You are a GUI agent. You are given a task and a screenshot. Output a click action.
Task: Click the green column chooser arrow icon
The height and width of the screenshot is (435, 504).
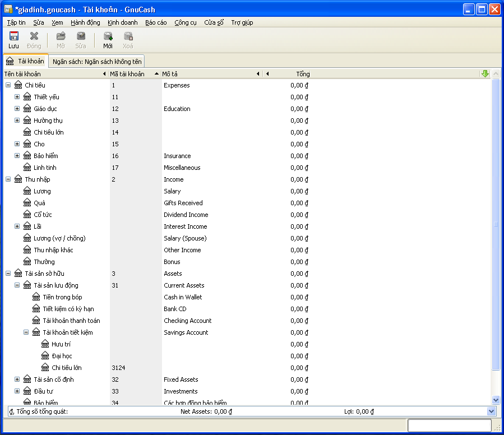[485, 73]
